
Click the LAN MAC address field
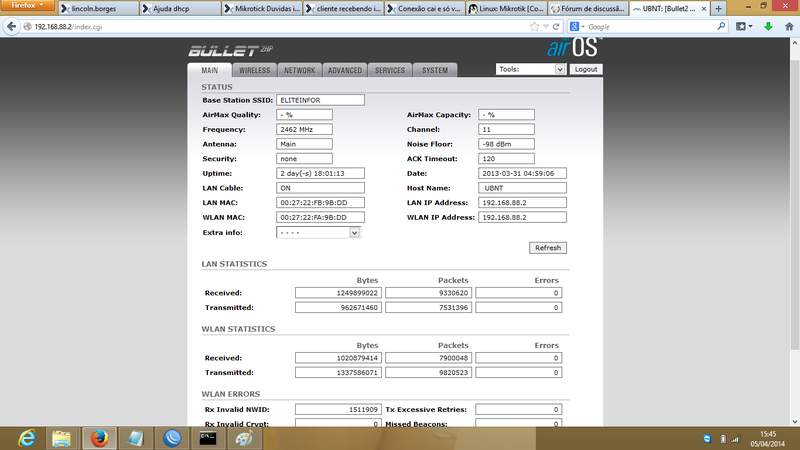pyautogui.click(x=320, y=203)
